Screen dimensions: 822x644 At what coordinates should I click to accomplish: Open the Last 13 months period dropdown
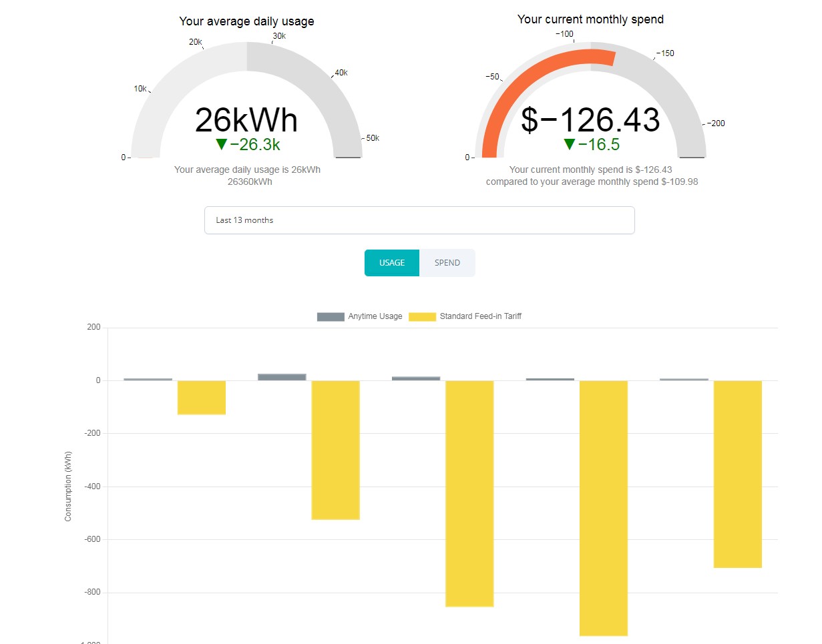click(419, 220)
